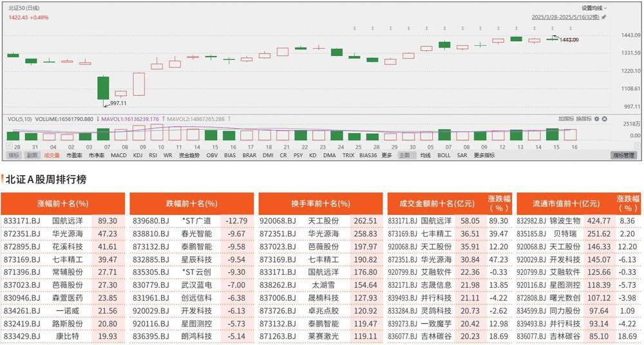The width and height of the screenshot is (644, 345).
Task: Select the OBV indicator tab
Action: [x=212, y=155]
